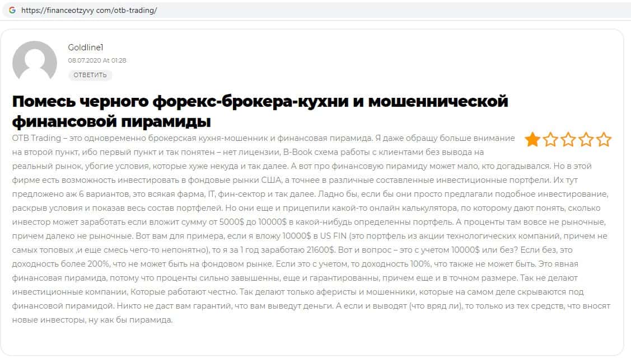The image size is (631, 364).
Task: Click the review date 08.07.2020 At 01:28
Action: [x=97, y=60]
